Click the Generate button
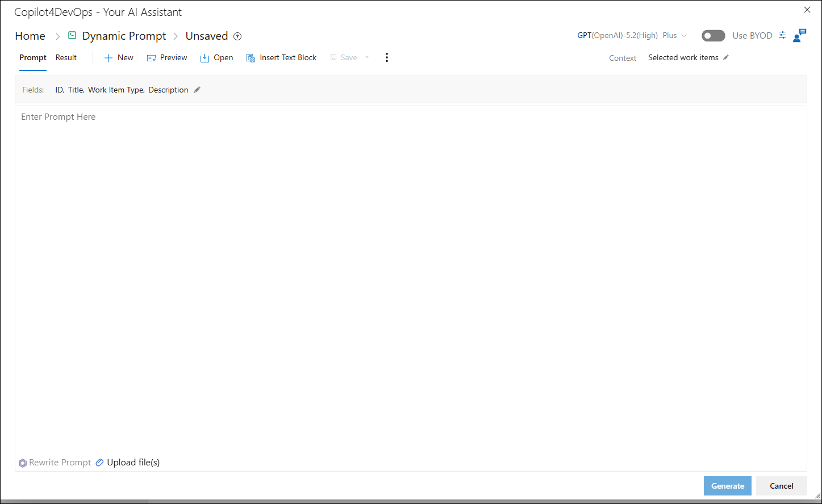Viewport: 822px width, 504px height. (x=728, y=486)
